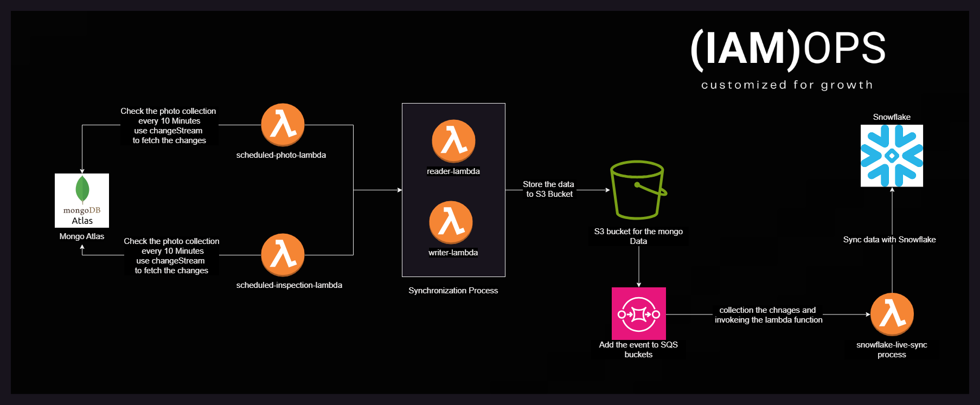Click the 'reader-lambda' label
This screenshot has width=980, height=405.
[453, 171]
